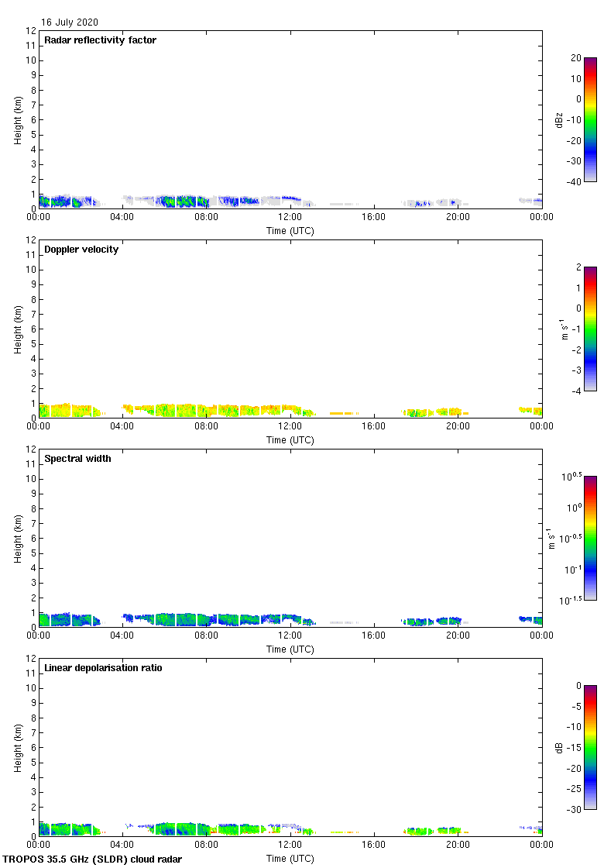Click the "Radar reflectivity factor" panel title

point(100,40)
